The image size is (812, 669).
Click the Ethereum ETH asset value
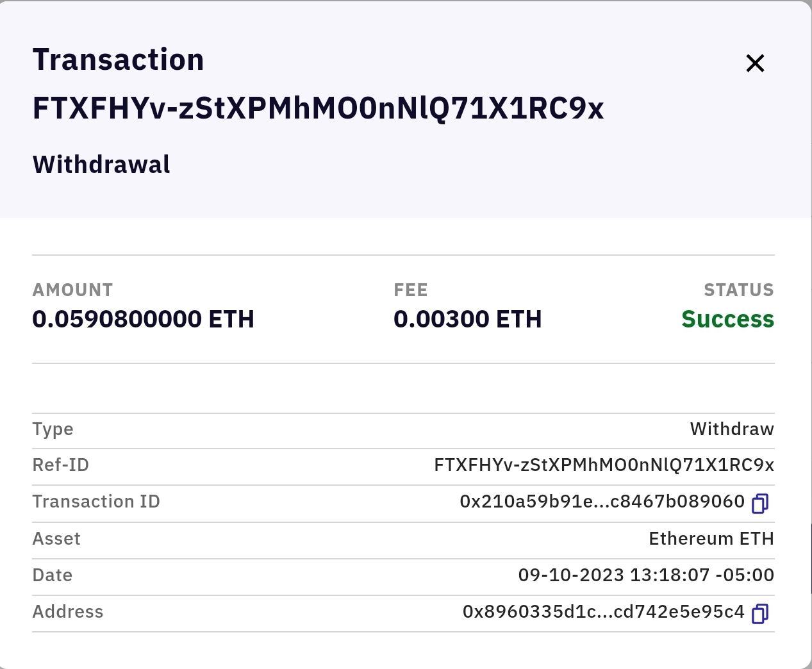pos(711,538)
